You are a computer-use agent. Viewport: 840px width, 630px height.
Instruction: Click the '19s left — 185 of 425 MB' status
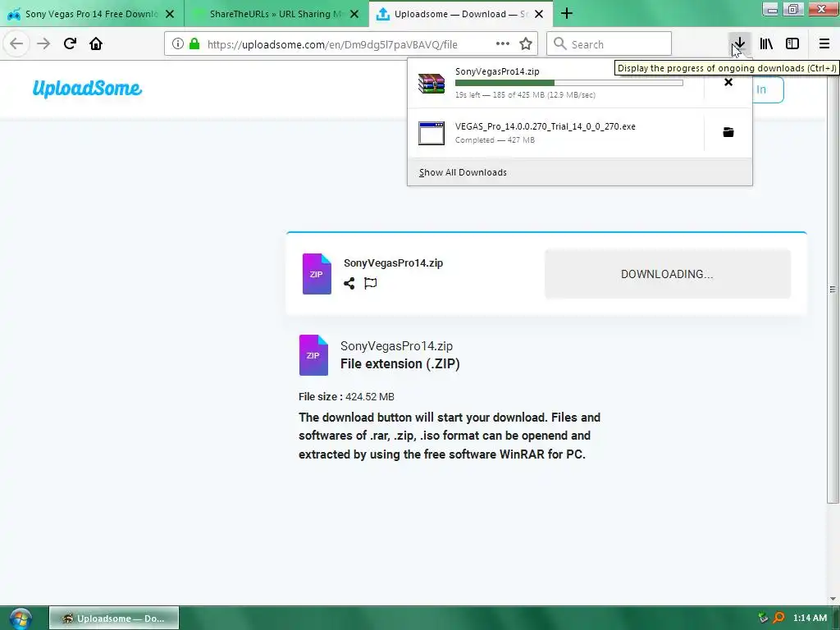tap(525, 95)
